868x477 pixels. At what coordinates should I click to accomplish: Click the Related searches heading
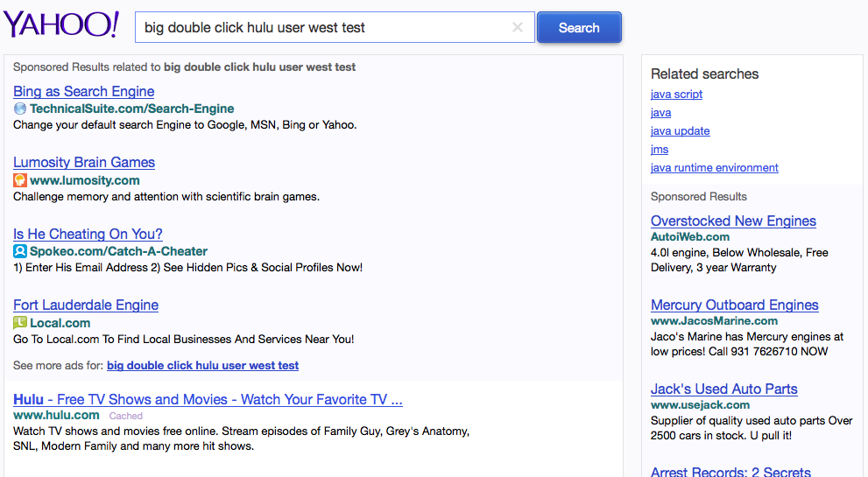tap(705, 74)
